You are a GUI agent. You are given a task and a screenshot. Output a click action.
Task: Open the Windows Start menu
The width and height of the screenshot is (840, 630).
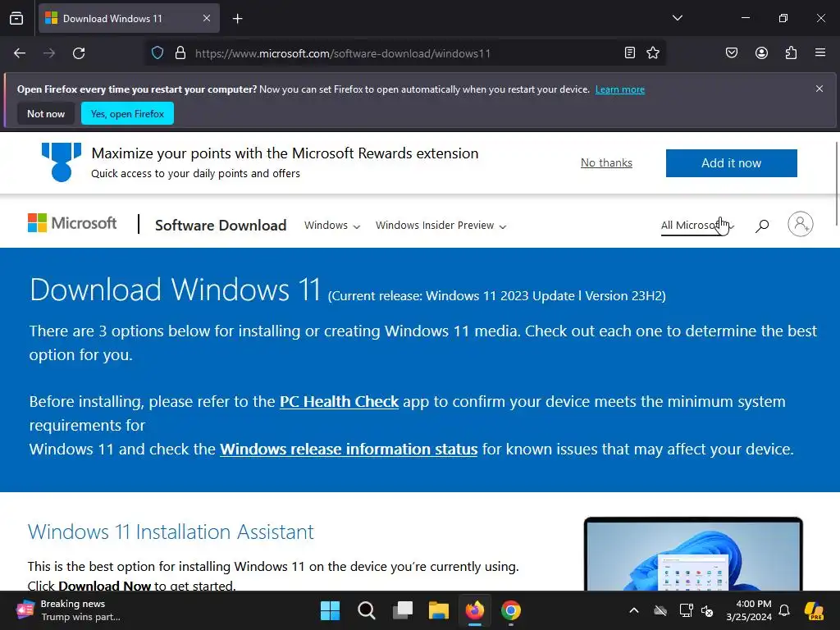pyautogui.click(x=330, y=610)
